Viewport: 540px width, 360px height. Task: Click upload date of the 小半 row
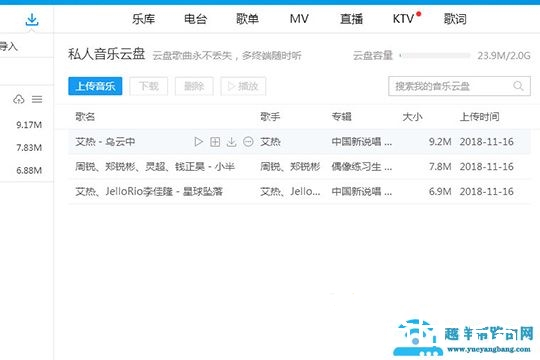click(x=486, y=166)
